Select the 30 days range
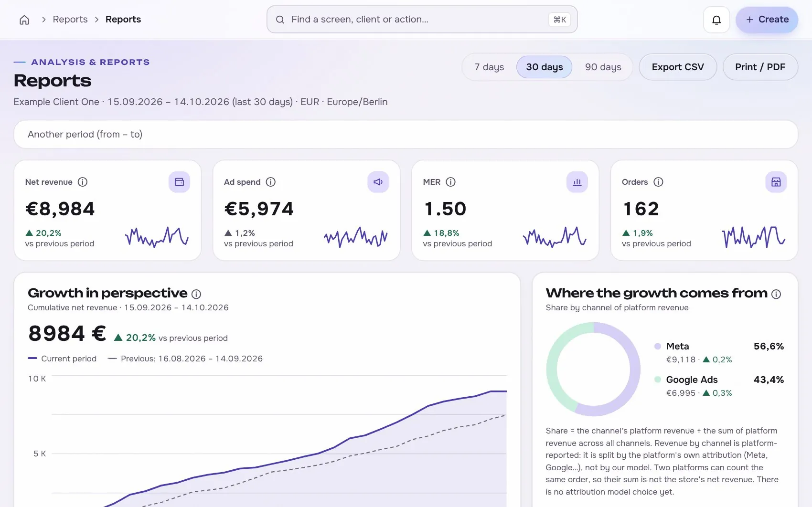The image size is (812, 507). tap(545, 67)
